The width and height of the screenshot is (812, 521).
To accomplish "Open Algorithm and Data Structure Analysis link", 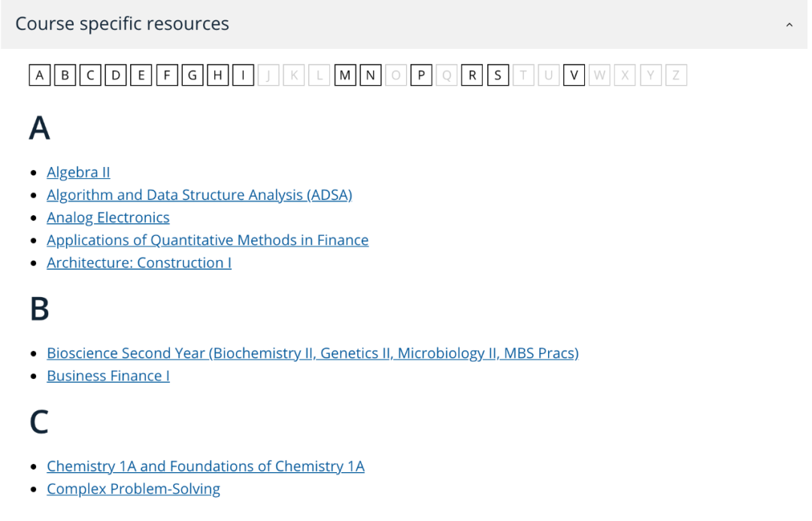I will pyautogui.click(x=199, y=195).
